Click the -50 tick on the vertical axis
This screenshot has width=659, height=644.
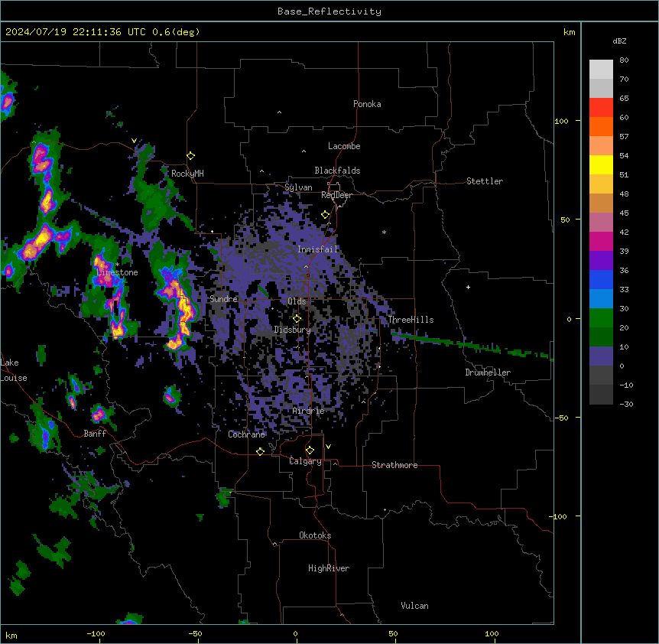561,418
